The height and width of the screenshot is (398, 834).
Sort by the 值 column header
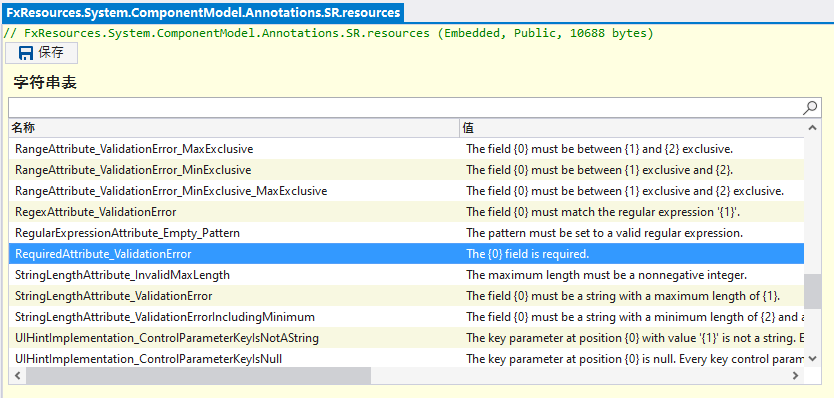click(632, 128)
